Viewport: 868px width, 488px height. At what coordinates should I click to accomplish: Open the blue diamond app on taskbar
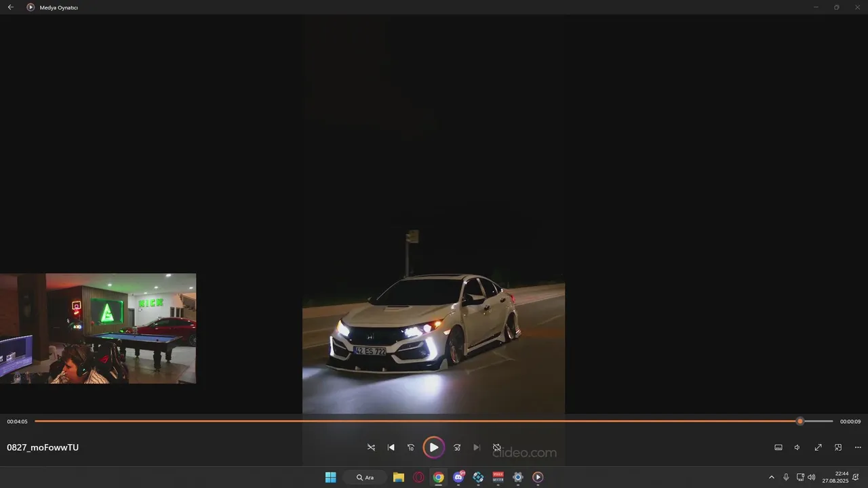[478, 477]
